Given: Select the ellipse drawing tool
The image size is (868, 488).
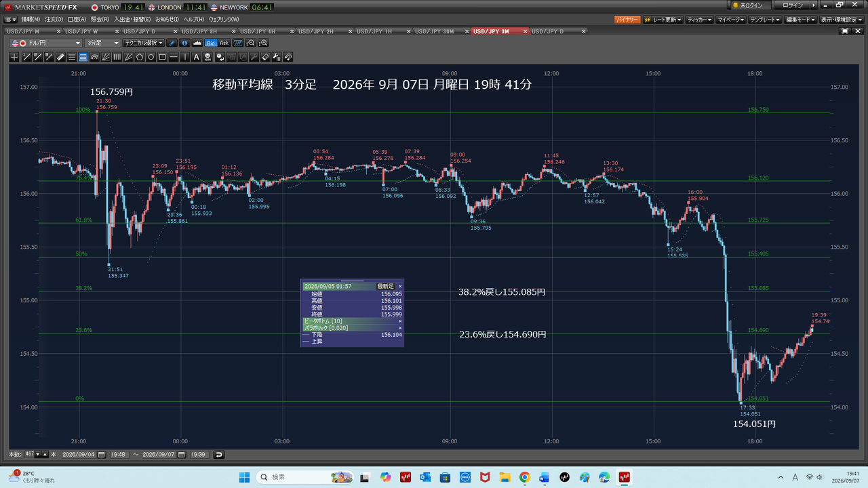Looking at the screenshot, I should click(151, 57).
